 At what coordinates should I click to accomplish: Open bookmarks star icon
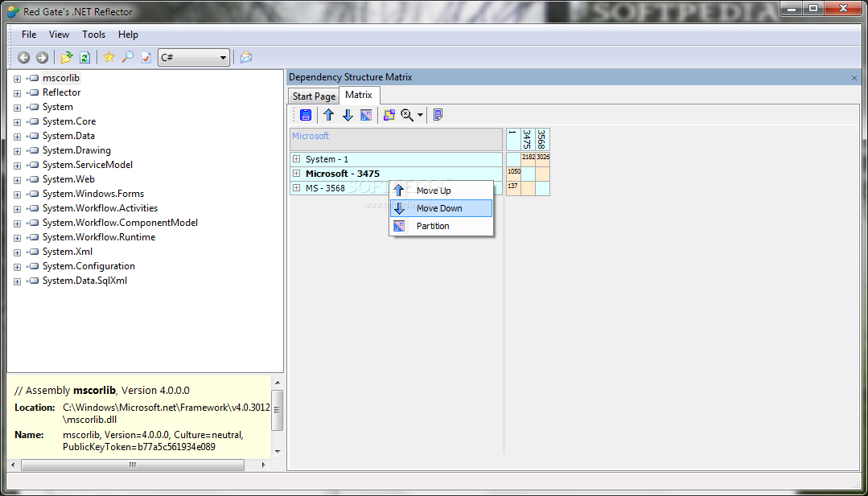109,57
